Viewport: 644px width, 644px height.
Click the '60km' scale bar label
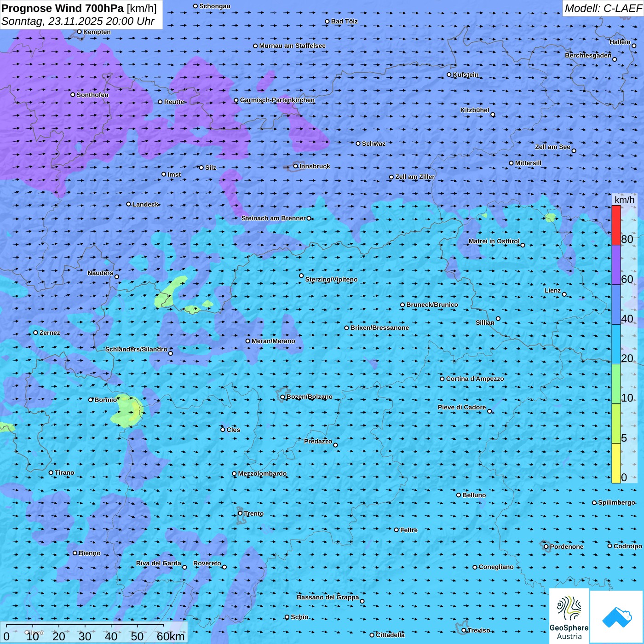[x=171, y=636]
